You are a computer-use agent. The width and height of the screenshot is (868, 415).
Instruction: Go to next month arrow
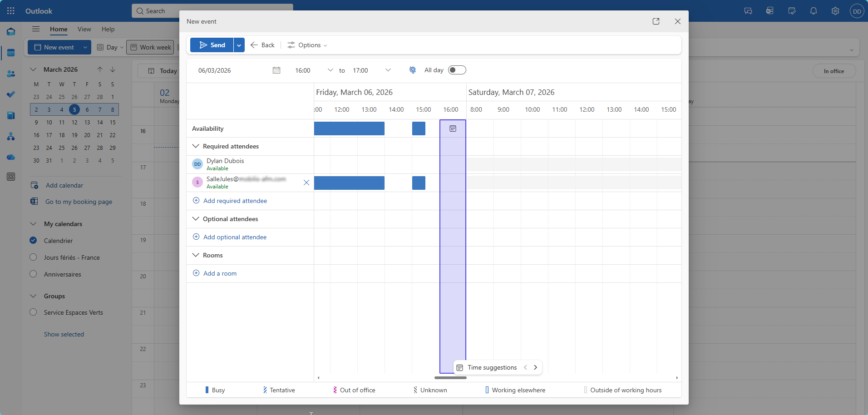tap(113, 69)
